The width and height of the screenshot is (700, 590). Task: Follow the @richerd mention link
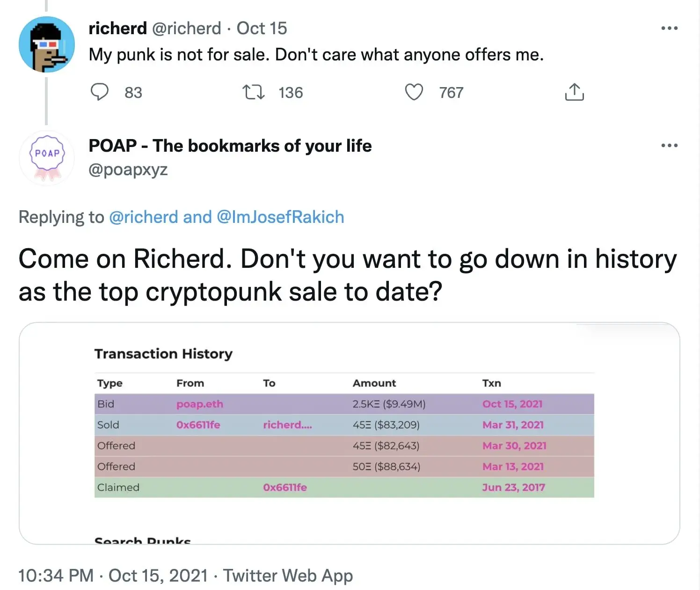click(144, 217)
